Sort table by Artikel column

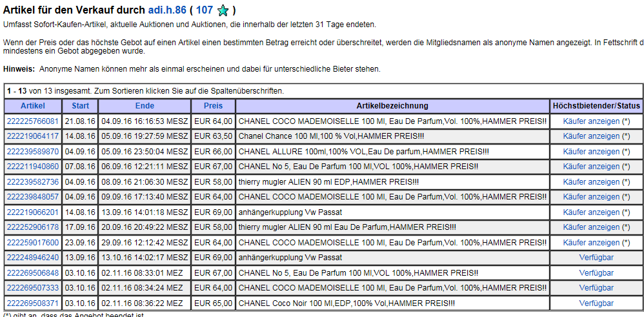coord(33,106)
